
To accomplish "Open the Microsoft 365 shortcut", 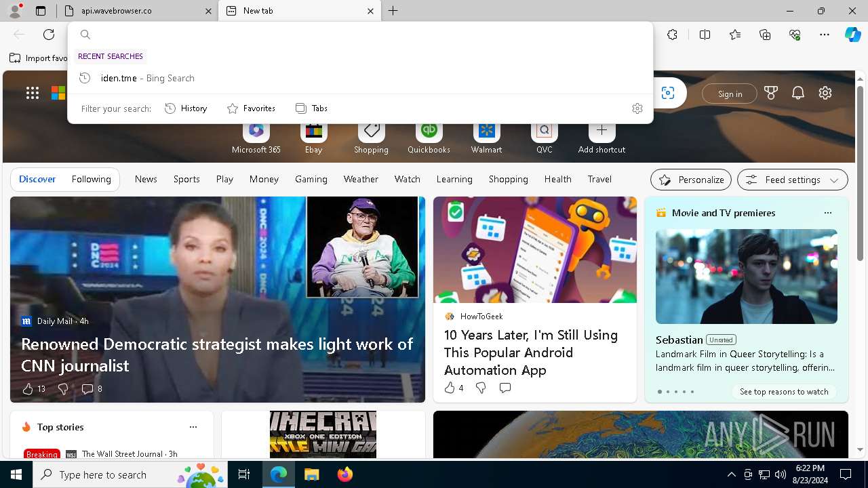I will (x=256, y=138).
